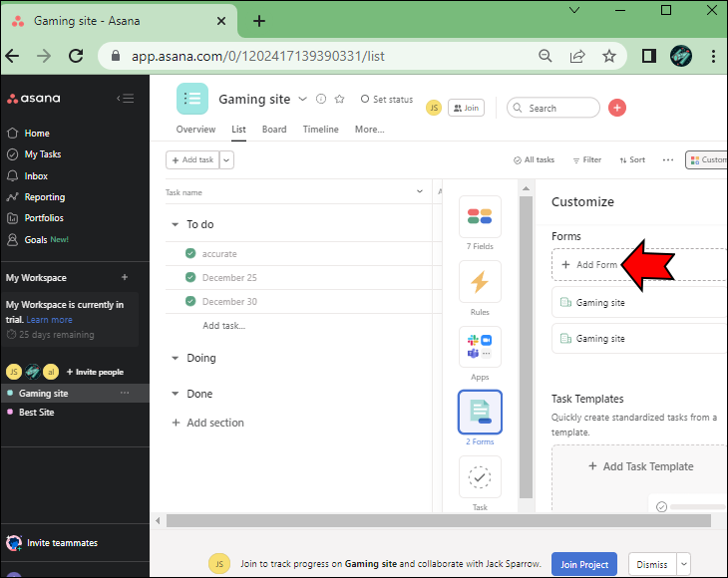Open the More... tab menu

point(370,130)
